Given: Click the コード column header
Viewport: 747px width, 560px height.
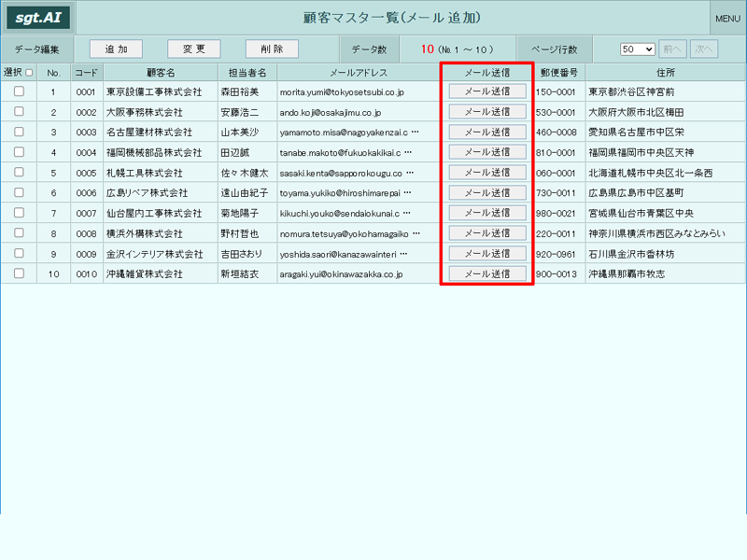Looking at the screenshot, I should [x=86, y=73].
